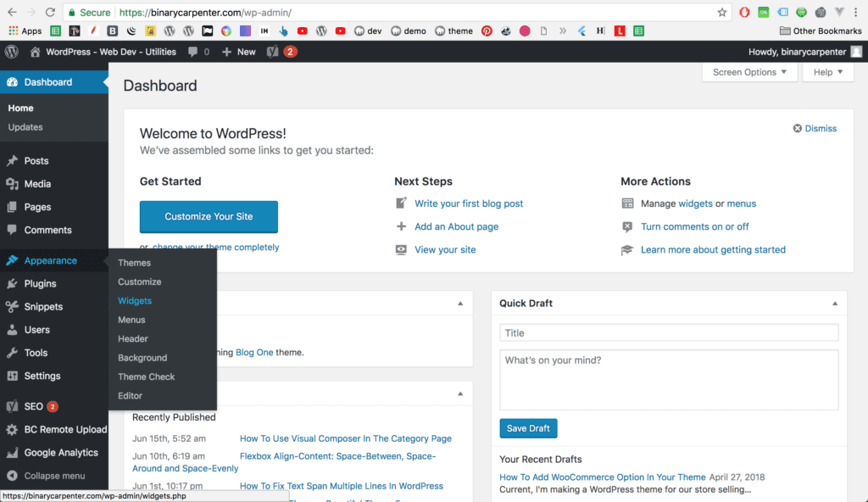The height and width of the screenshot is (502, 868).
Task: Open Learn more about getting started
Action: (x=713, y=250)
